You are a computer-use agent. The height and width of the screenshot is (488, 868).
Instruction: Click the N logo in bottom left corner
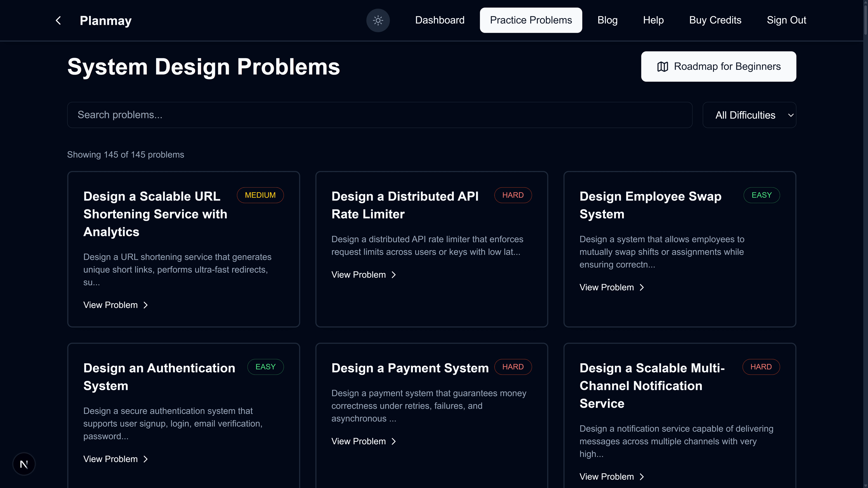click(x=24, y=464)
